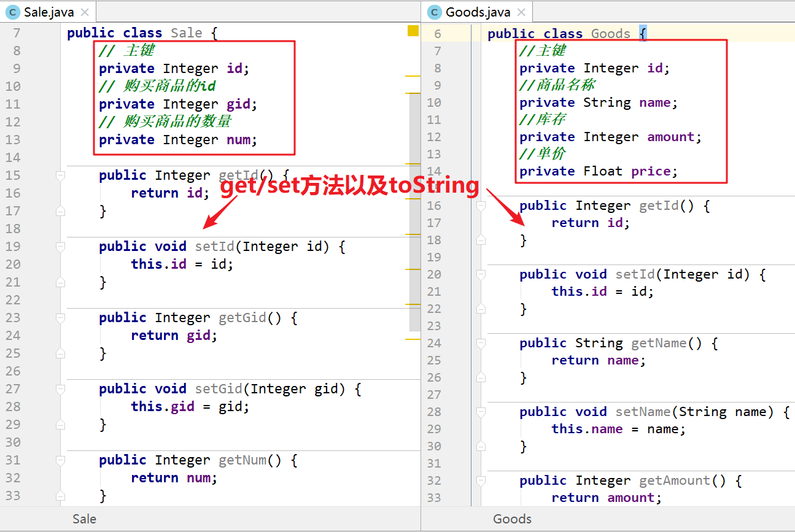
Task: Click 'return amount;' statement in Goods.java
Action: [607, 498]
